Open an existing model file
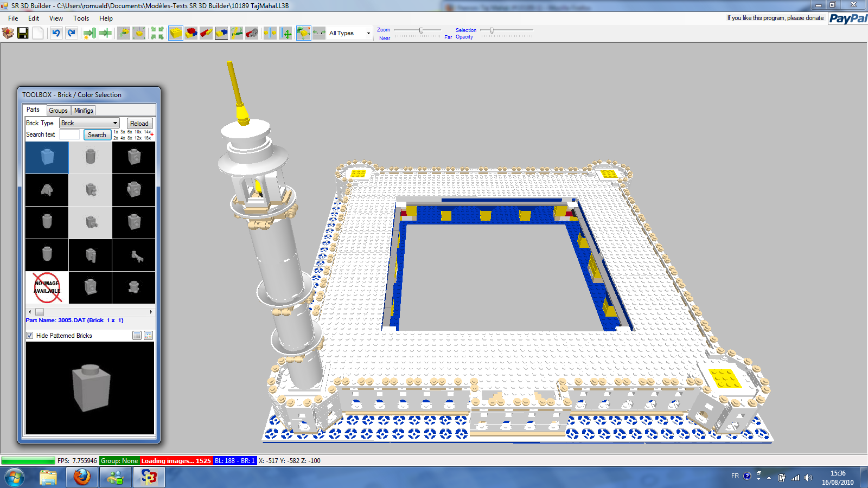Screen dimensions: 868x488 pyautogui.click(x=8, y=33)
